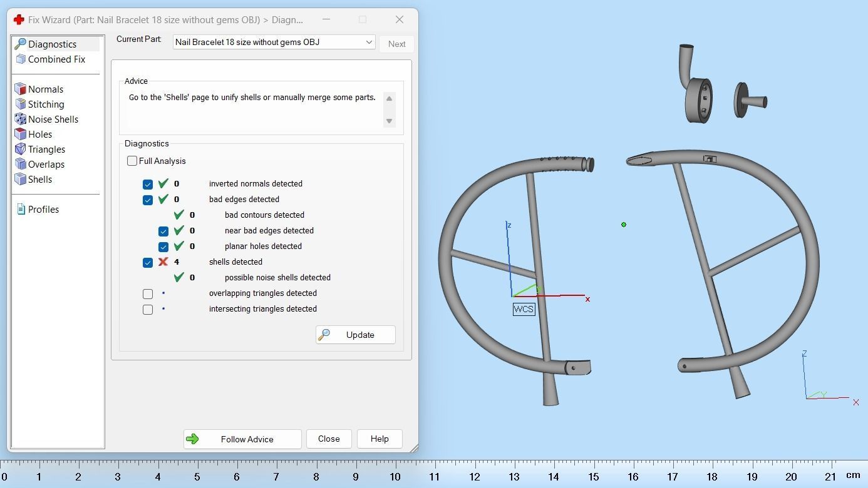
Task: Open the Shells page
Action: point(40,180)
